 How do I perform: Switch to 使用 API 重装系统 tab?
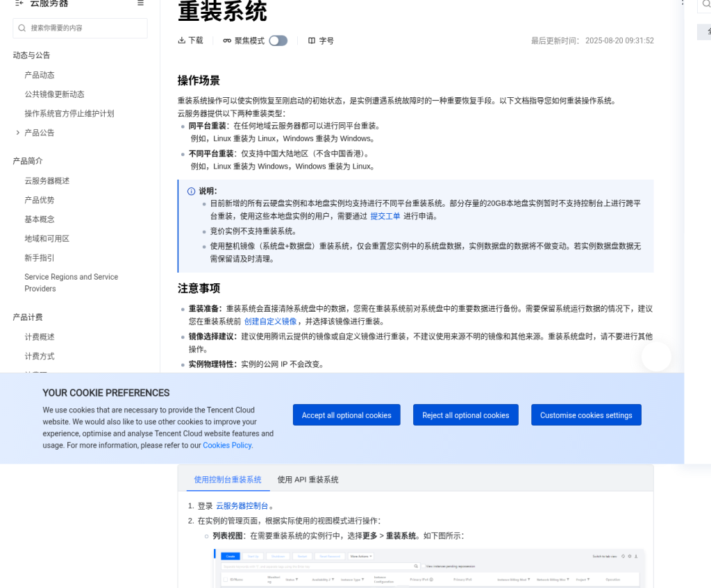coord(308,480)
